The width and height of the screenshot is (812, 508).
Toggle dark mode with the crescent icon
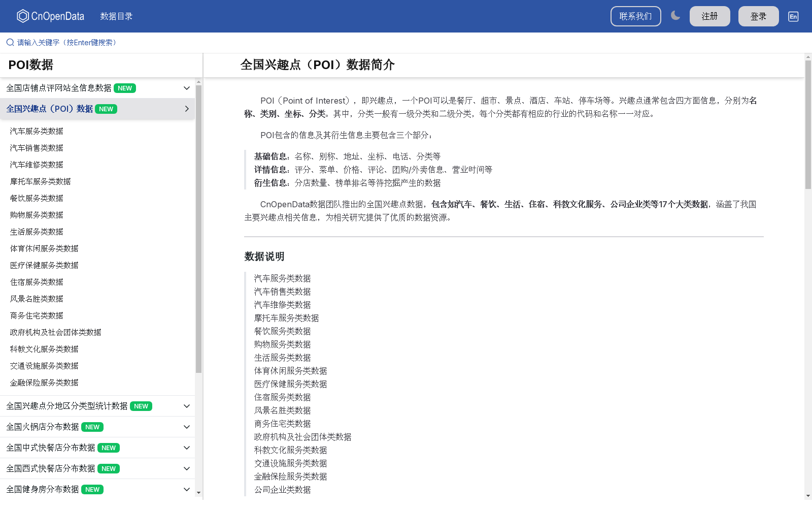pos(675,16)
